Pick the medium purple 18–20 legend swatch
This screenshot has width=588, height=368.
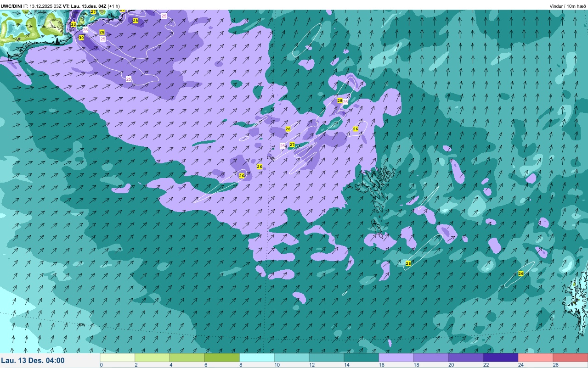[432, 357]
